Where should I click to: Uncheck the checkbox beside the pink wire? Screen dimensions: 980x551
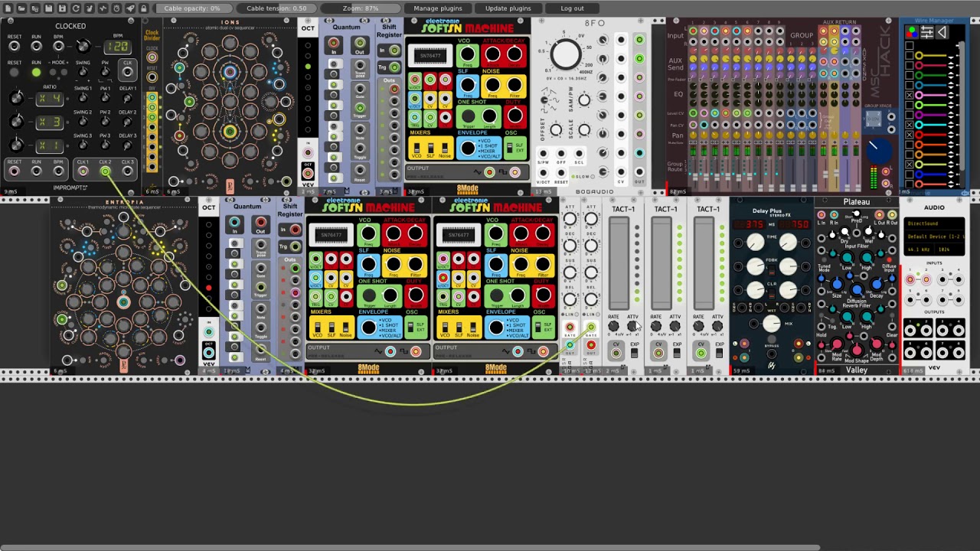coord(910,95)
